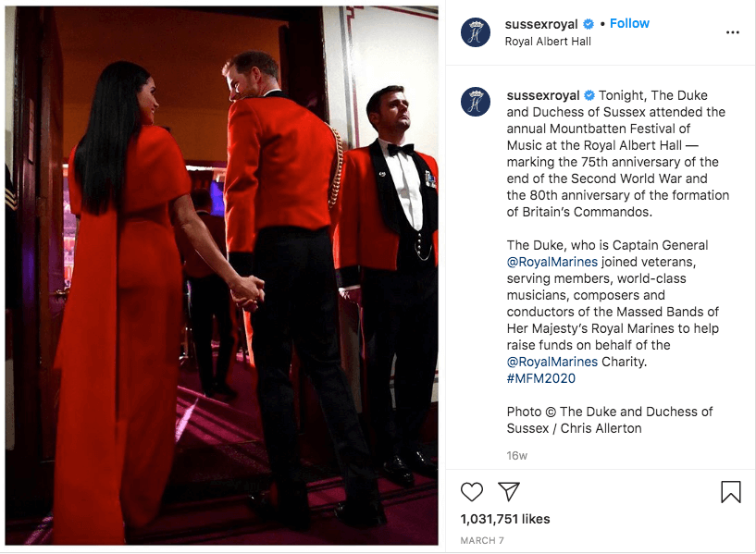756x554 pixels.
Task: Check verified badge next to header username
Action: click(589, 24)
